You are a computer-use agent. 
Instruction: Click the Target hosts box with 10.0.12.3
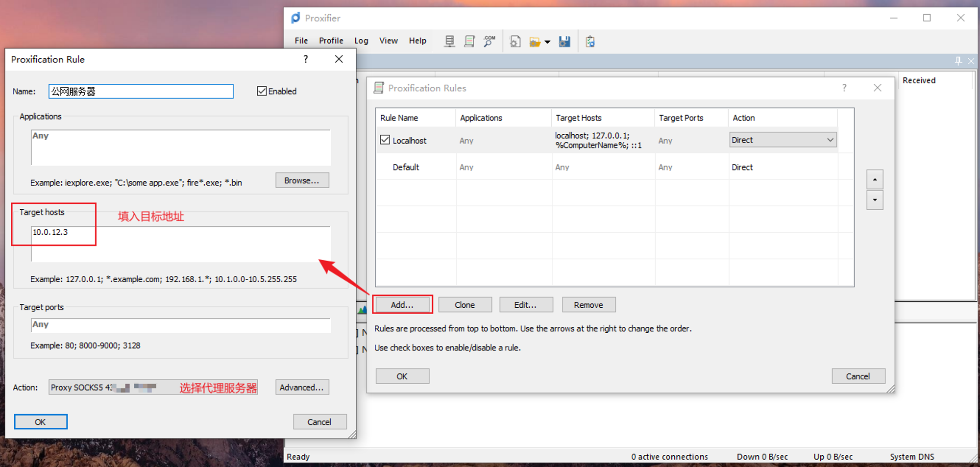(181, 244)
